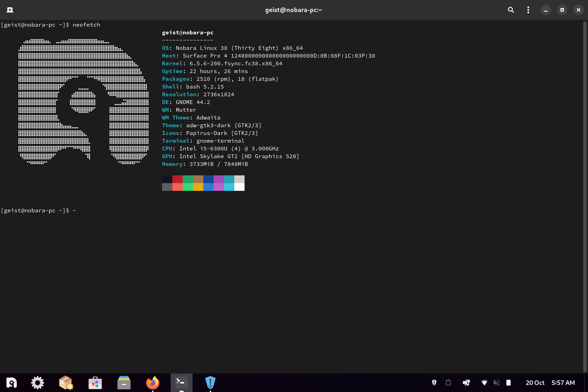
Task: Click the Packages count 2510 (rpm)
Action: coord(215,79)
